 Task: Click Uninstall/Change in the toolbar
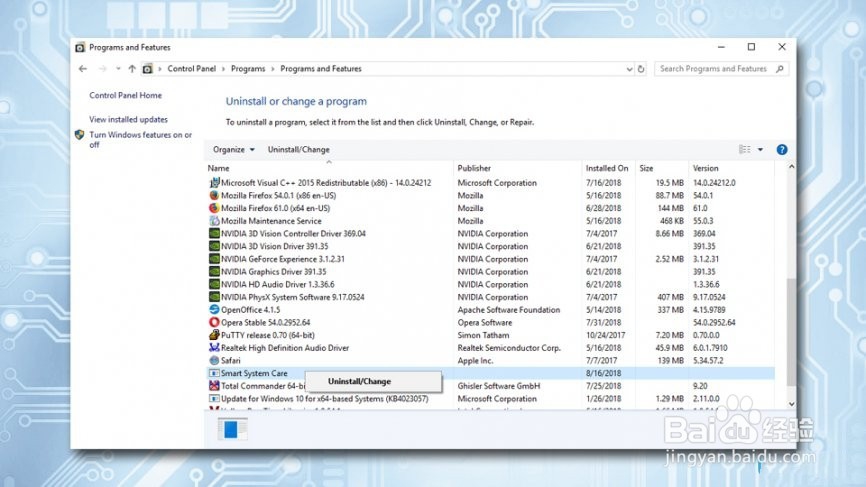[x=299, y=150]
